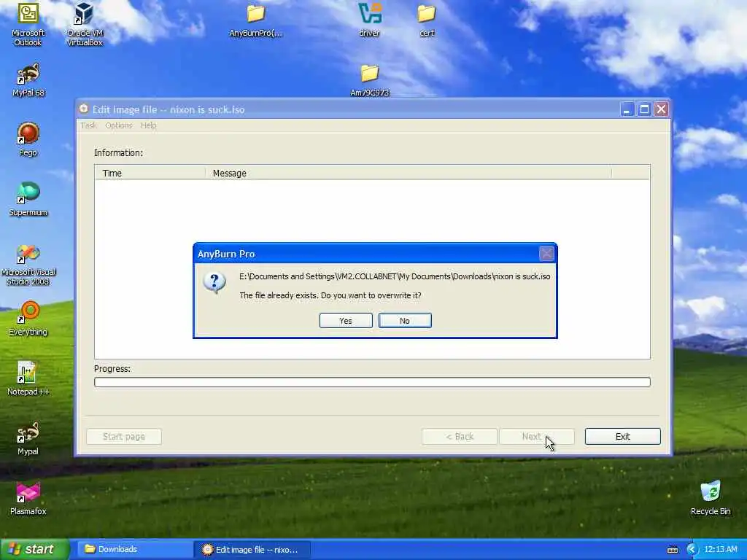Click Yes to overwrite the file

point(346,321)
